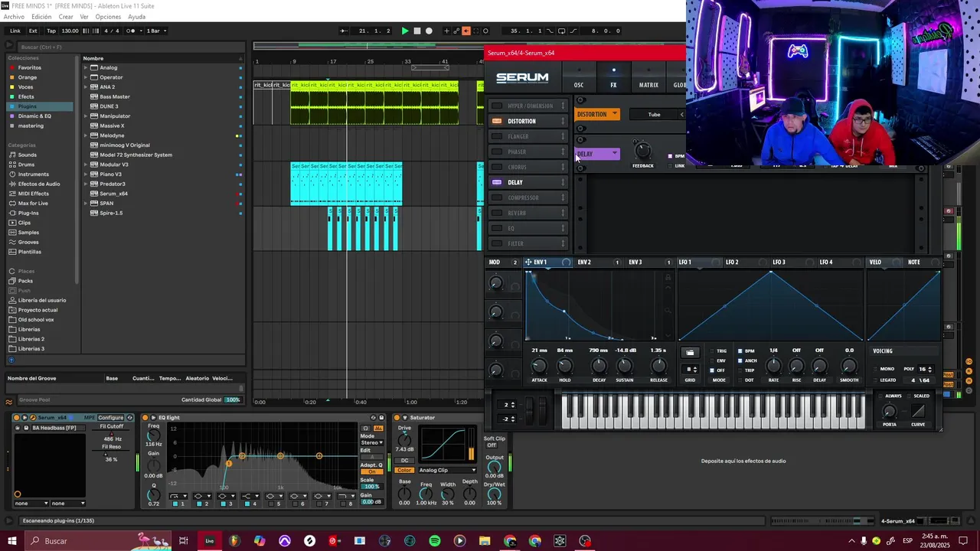Enable the Flanger effect toggle

click(x=497, y=136)
